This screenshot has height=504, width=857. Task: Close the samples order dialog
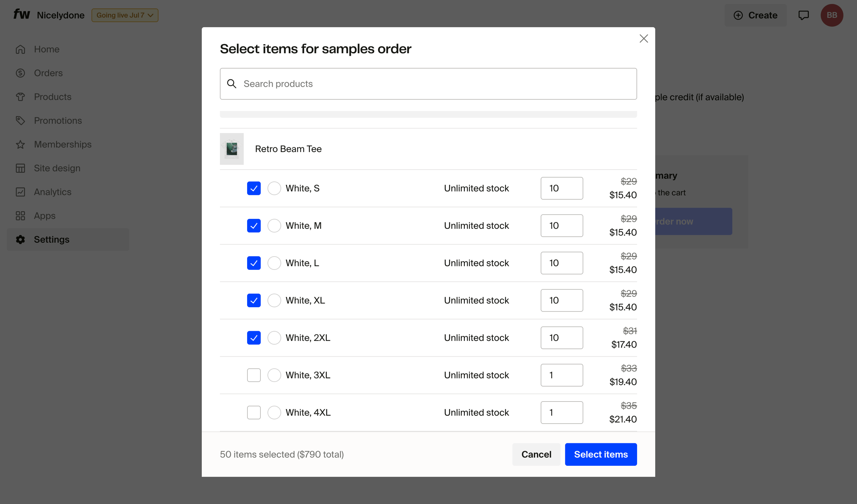click(x=643, y=39)
